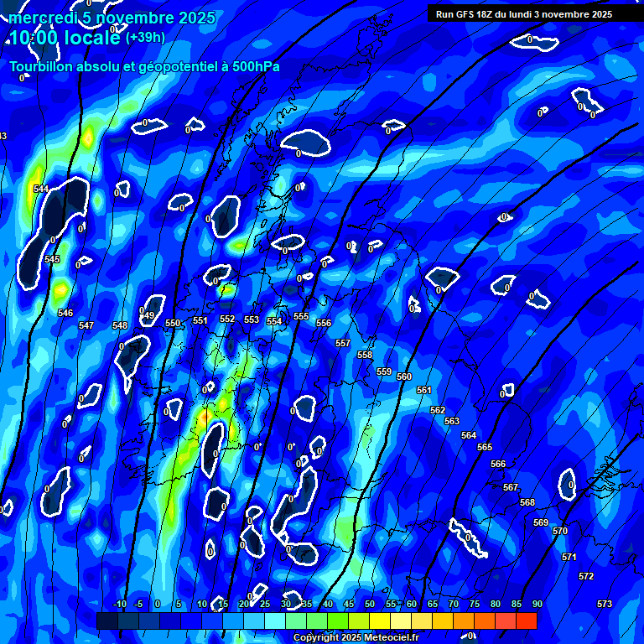Click the "10:00 locale" time label
Image resolution: width=644 pixels, height=644 pixels.
tap(64, 39)
